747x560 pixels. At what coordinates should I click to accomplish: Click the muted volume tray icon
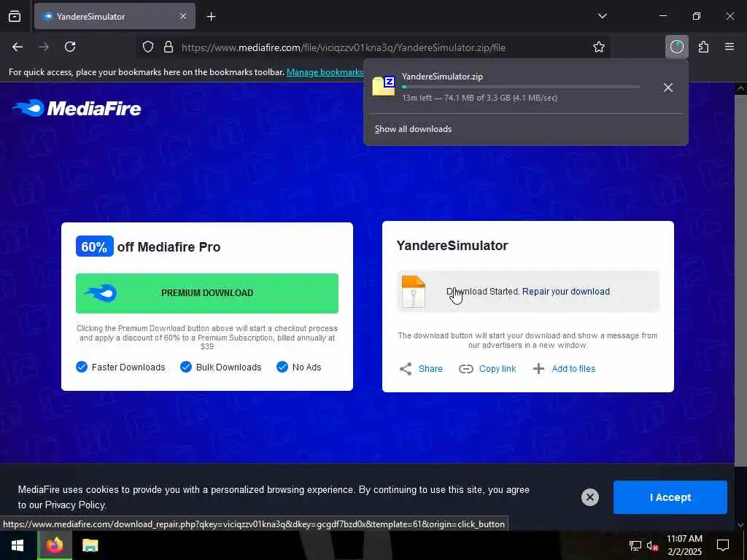tap(652, 545)
